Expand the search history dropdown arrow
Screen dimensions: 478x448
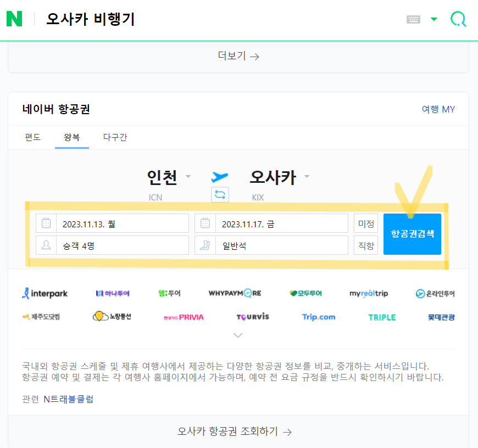(x=434, y=19)
